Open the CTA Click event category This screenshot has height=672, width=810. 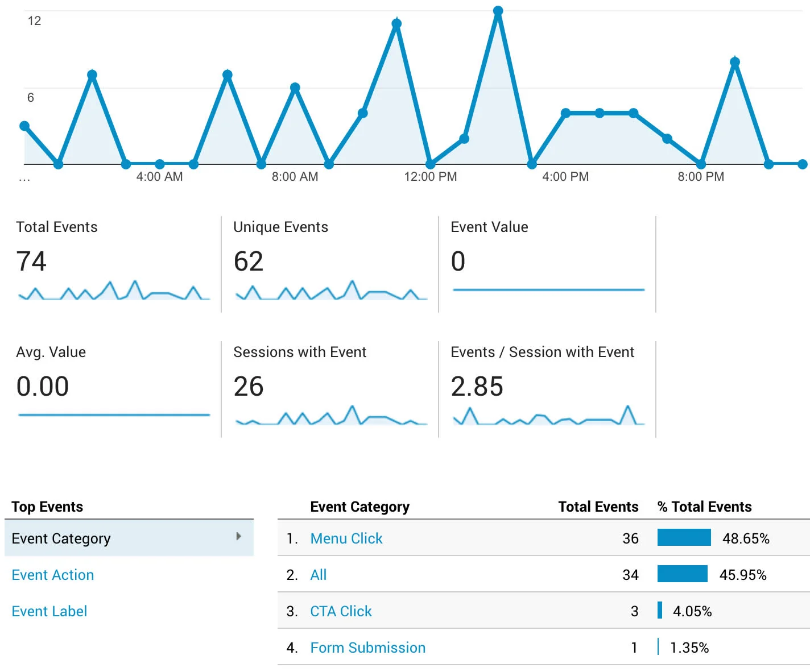point(341,611)
